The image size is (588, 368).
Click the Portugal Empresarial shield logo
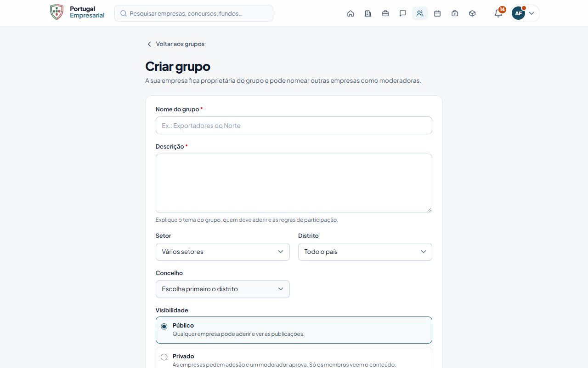pyautogui.click(x=57, y=12)
